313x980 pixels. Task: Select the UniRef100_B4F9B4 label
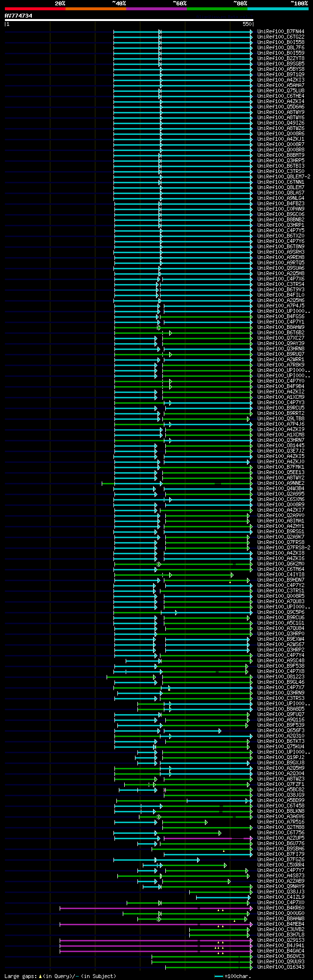pos(281,387)
